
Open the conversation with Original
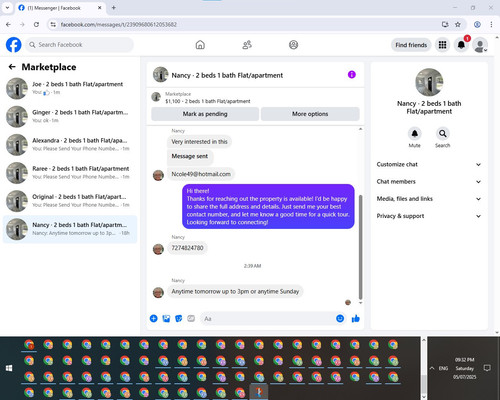pos(70,201)
